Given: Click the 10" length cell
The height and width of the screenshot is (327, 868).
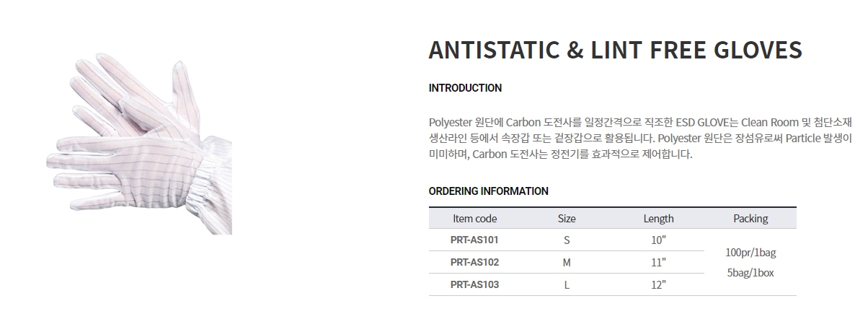Looking at the screenshot, I should pyautogui.click(x=658, y=240).
